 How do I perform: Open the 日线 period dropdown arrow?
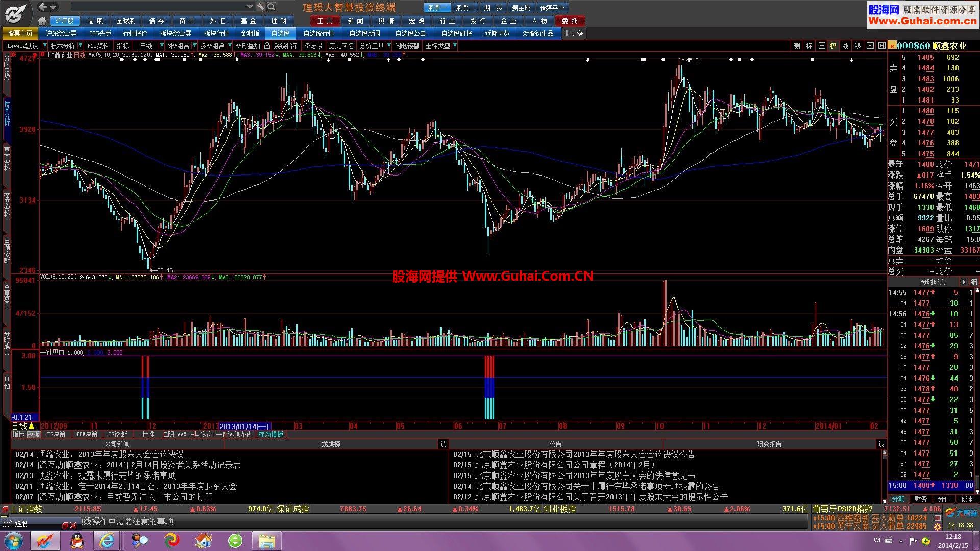point(162,46)
